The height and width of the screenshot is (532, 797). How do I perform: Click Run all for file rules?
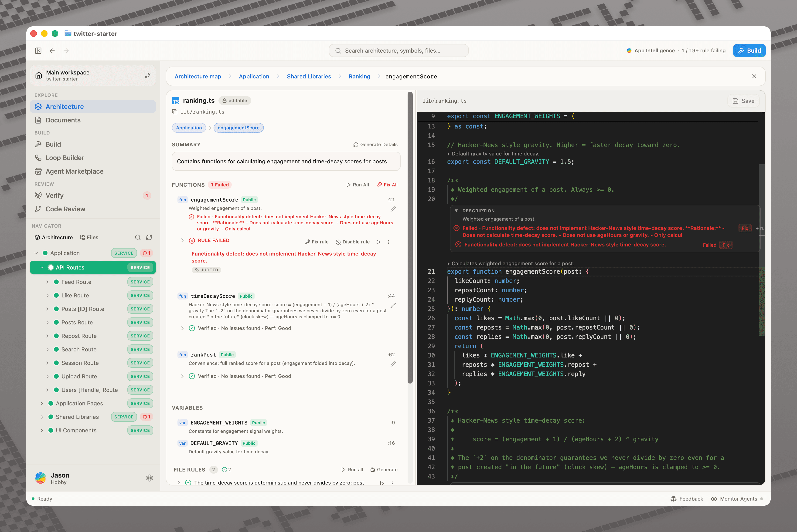click(352, 470)
